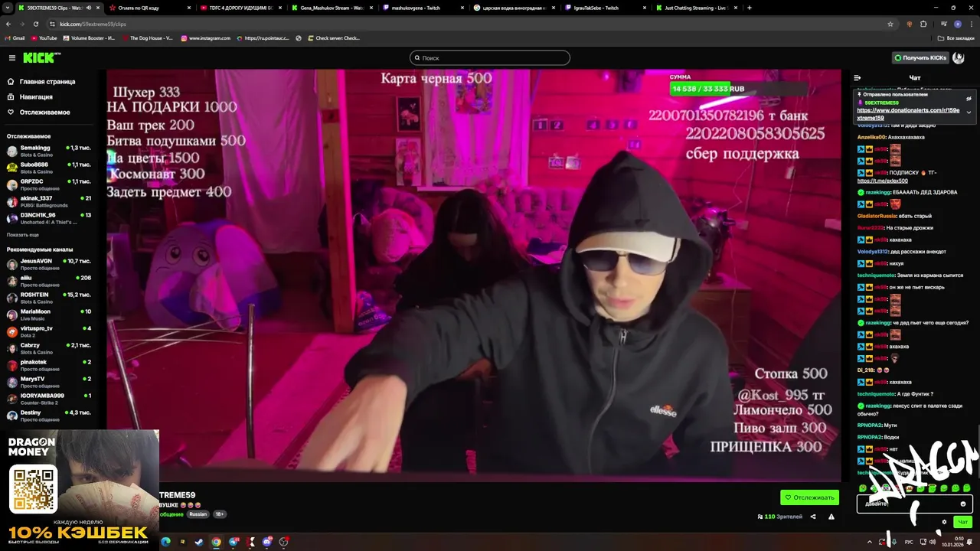Click the browser back arrow
This screenshot has width=980, height=551.
(8, 24)
